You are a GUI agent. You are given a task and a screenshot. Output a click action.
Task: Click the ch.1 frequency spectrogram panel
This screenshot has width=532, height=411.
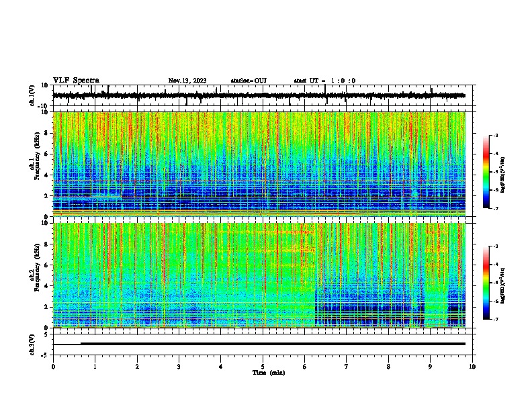[259, 164]
